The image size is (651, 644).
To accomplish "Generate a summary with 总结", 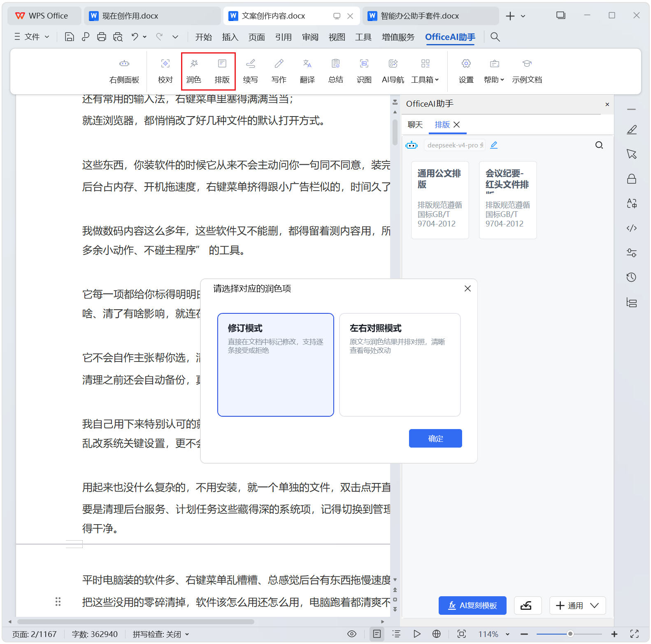I will (336, 71).
